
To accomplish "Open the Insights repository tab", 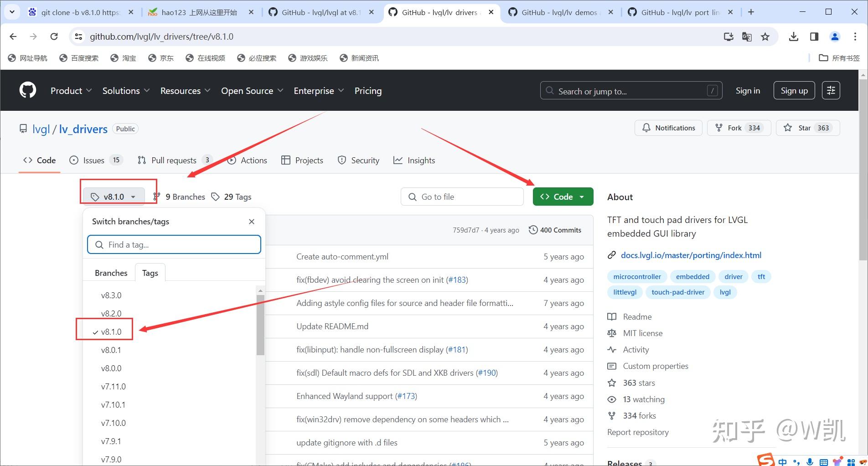I will [414, 160].
